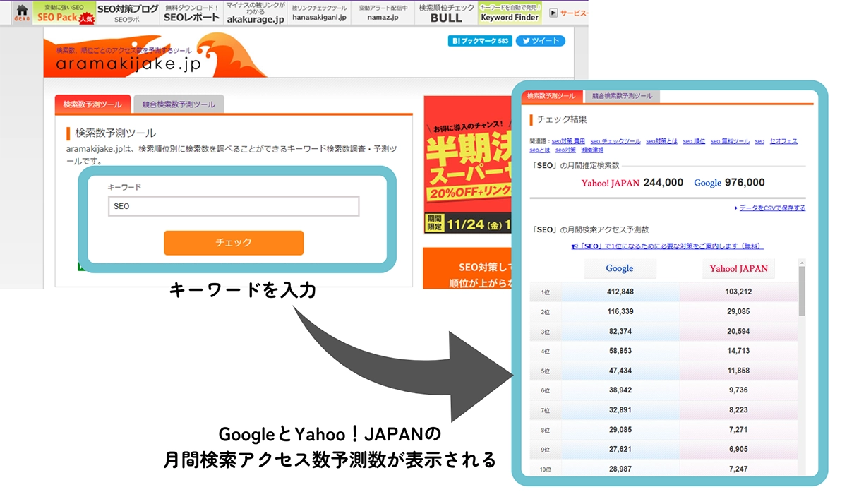
Task: Open the akakurage.jp toolbar link
Action: 255,13
